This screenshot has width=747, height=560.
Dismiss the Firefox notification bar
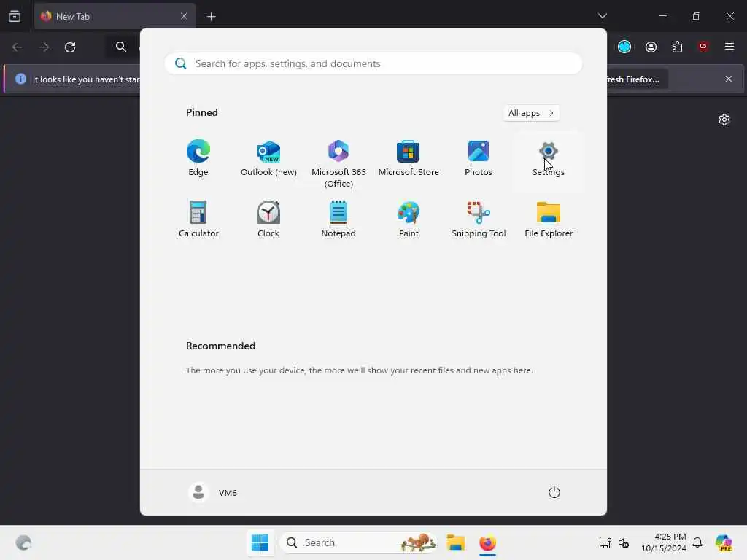tap(729, 79)
